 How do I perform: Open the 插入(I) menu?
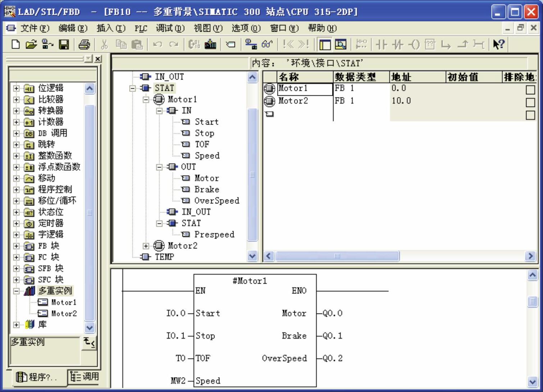coord(111,28)
